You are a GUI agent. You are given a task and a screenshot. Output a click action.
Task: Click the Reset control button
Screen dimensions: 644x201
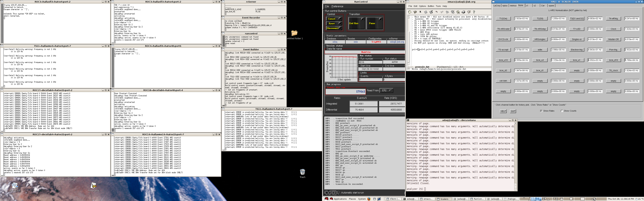(334, 23)
